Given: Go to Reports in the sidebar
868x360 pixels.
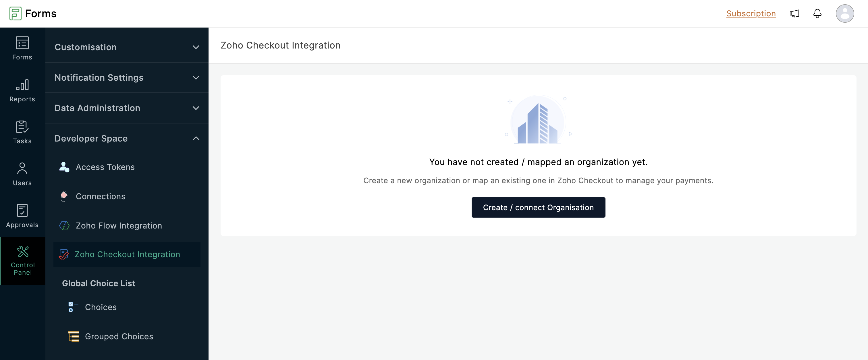Looking at the screenshot, I should [22, 90].
